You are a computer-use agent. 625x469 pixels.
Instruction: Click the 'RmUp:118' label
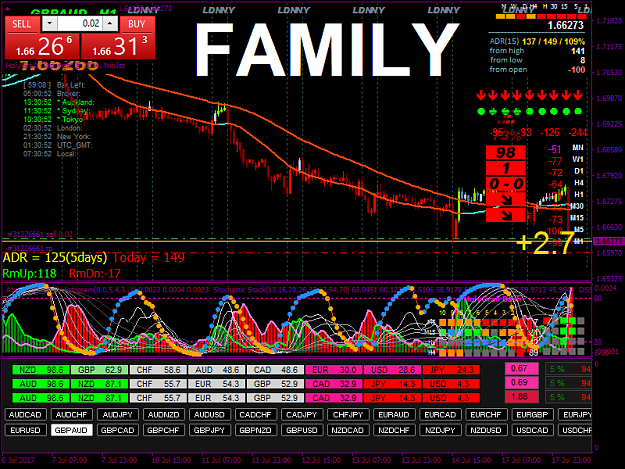tap(29, 274)
